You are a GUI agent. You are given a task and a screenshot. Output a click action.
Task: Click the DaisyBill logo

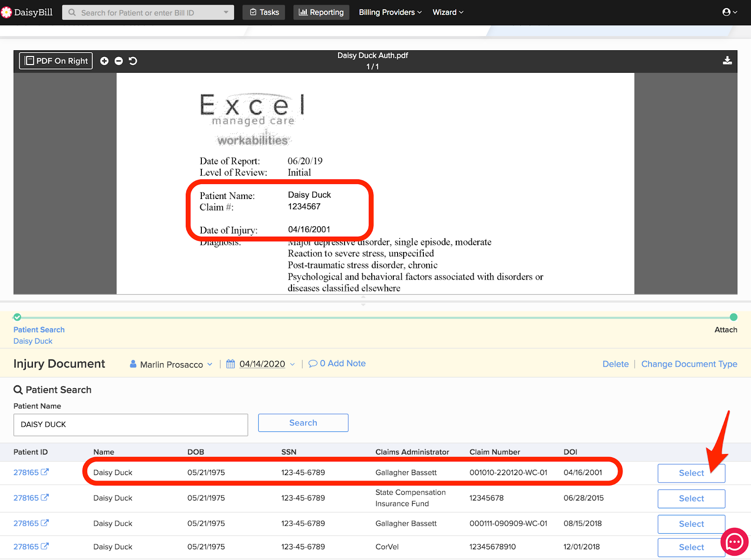point(27,12)
